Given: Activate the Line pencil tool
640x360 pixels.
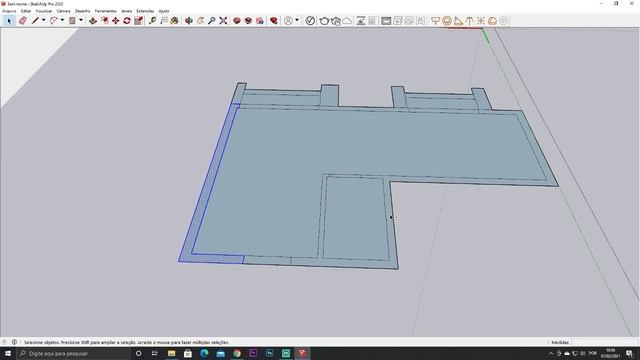Looking at the screenshot, I should (36, 20).
